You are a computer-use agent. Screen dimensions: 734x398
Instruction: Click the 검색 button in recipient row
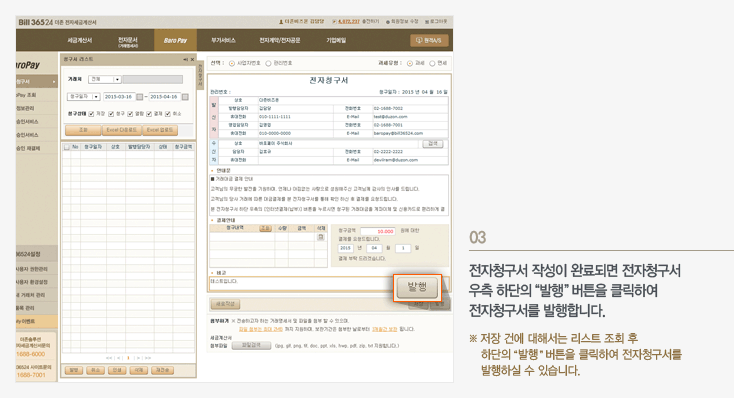click(433, 144)
